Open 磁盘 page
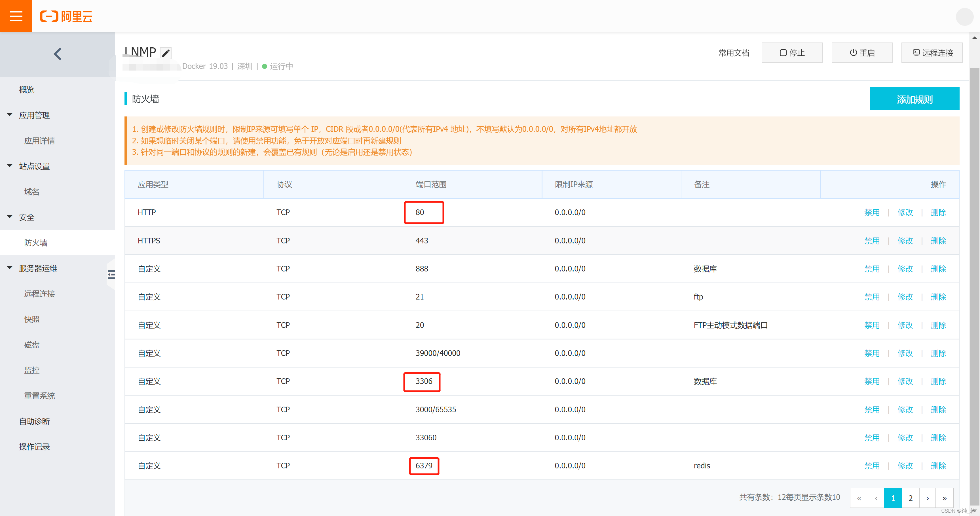The height and width of the screenshot is (516, 980). point(32,345)
